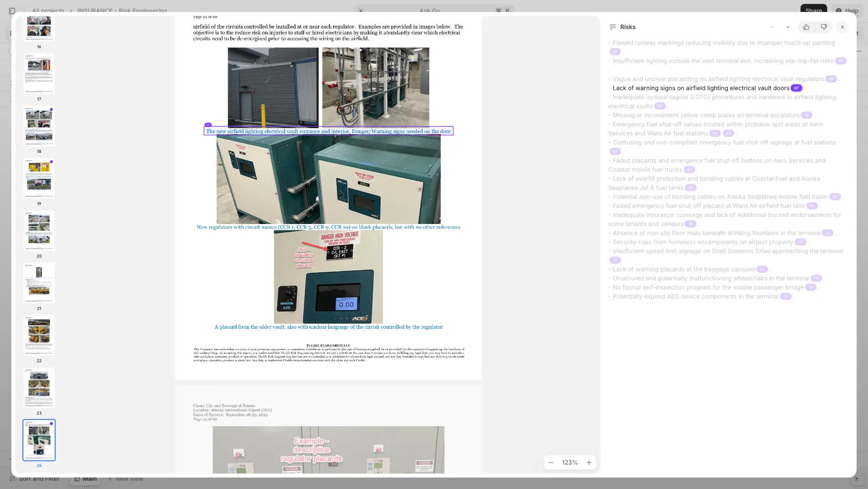This screenshot has height=489, width=868.
Task: Click the thumbs up feedback icon
Action: [x=806, y=27]
